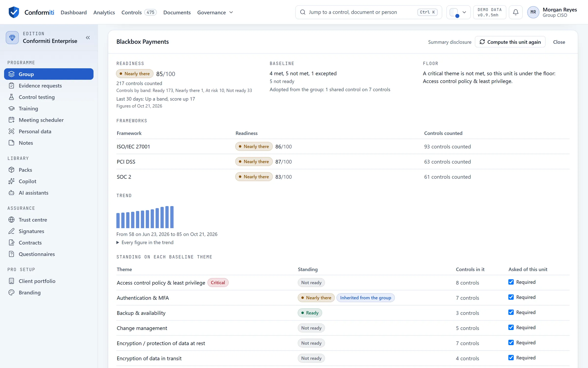Click the Notes file icon
The width and height of the screenshot is (588, 368).
pyautogui.click(x=12, y=143)
